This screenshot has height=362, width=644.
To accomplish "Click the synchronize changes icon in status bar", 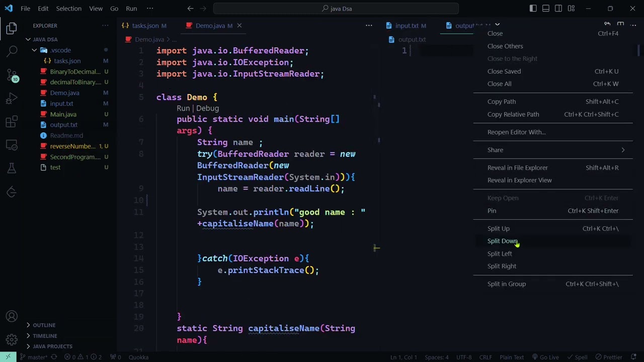I will pos(55,357).
